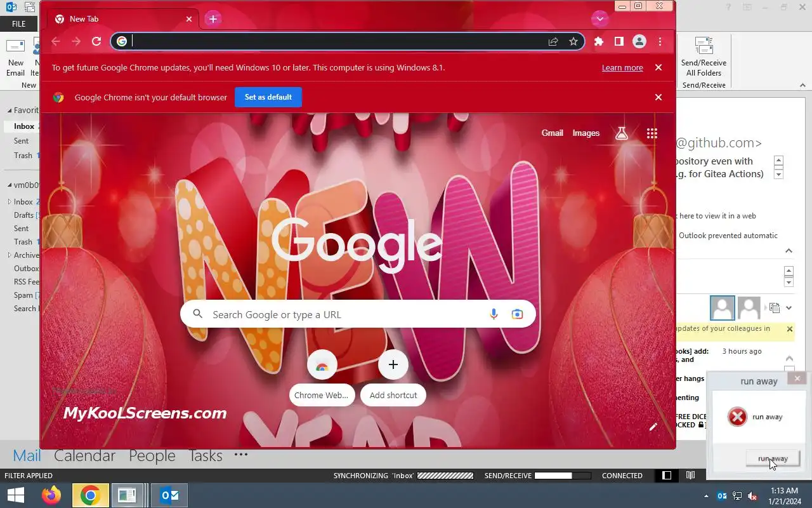Open Search Labs flask icon

tap(622, 133)
